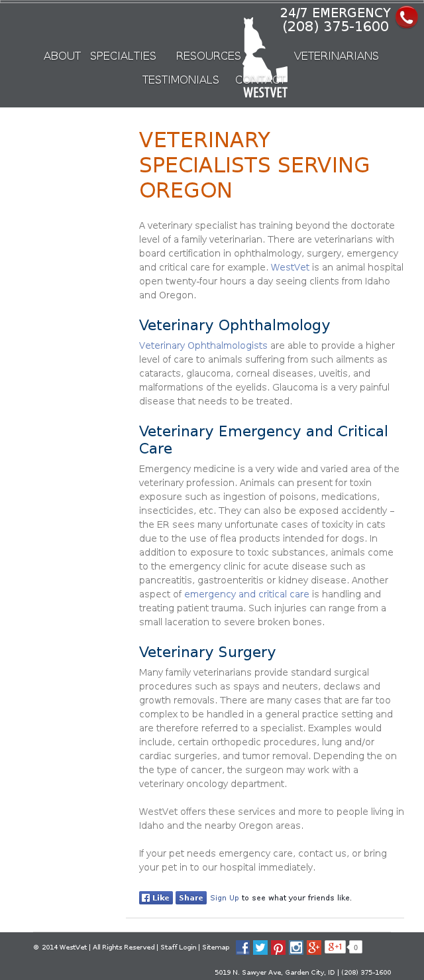Click the Staff Login footer link
This screenshot has height=980, width=424.
pyautogui.click(x=178, y=948)
